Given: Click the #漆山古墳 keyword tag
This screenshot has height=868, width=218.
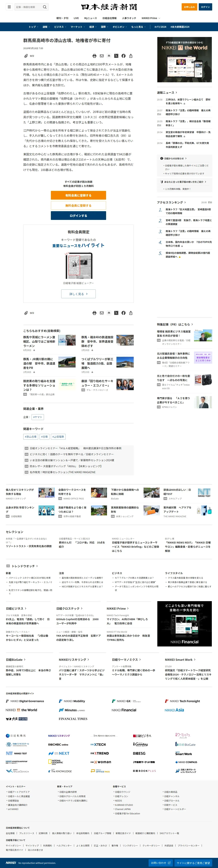Looking at the screenshot, I should (x=31, y=437).
